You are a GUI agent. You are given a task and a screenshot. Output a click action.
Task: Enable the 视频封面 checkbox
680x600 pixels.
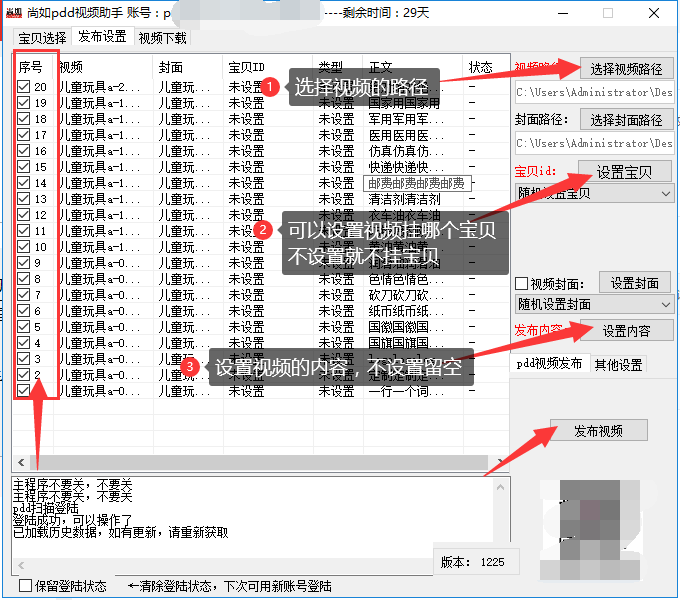click(521, 283)
